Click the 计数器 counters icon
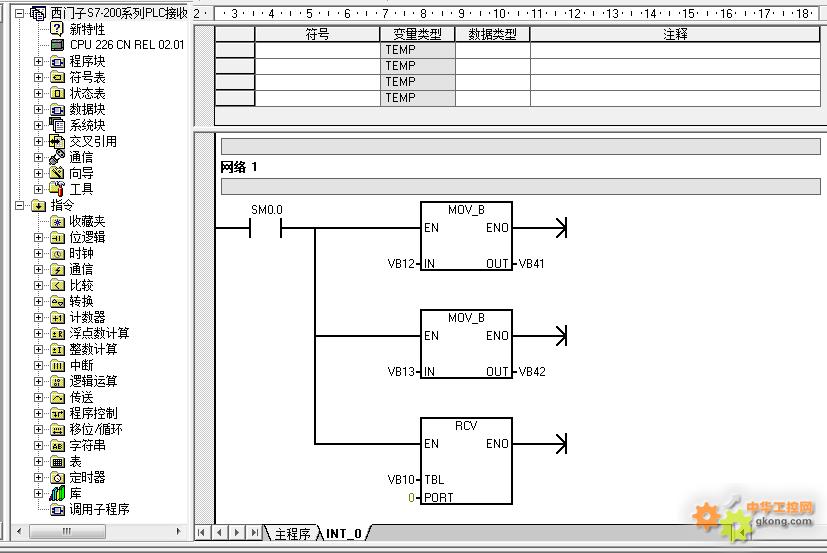This screenshot has width=827, height=553. pyautogui.click(x=57, y=317)
